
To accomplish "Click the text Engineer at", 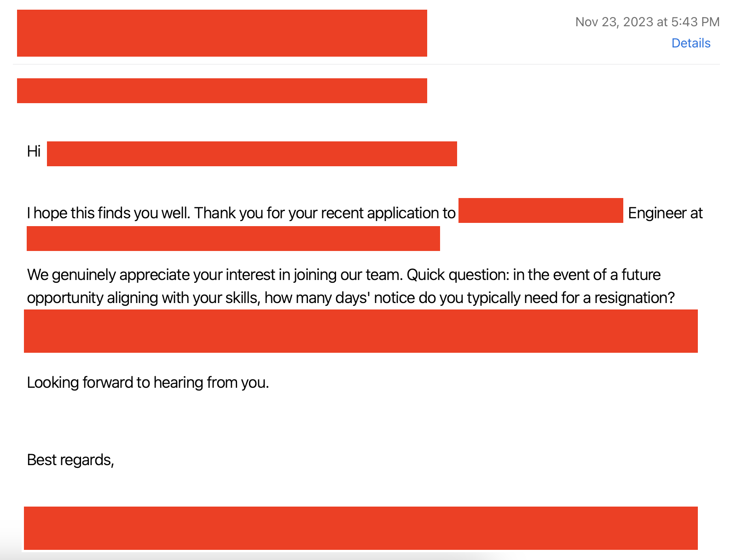I will pyautogui.click(x=665, y=213).
